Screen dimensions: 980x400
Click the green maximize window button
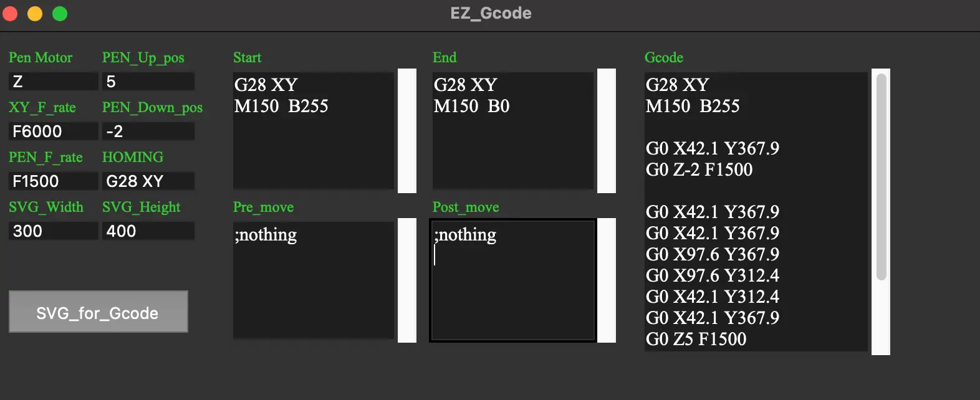coord(60,13)
